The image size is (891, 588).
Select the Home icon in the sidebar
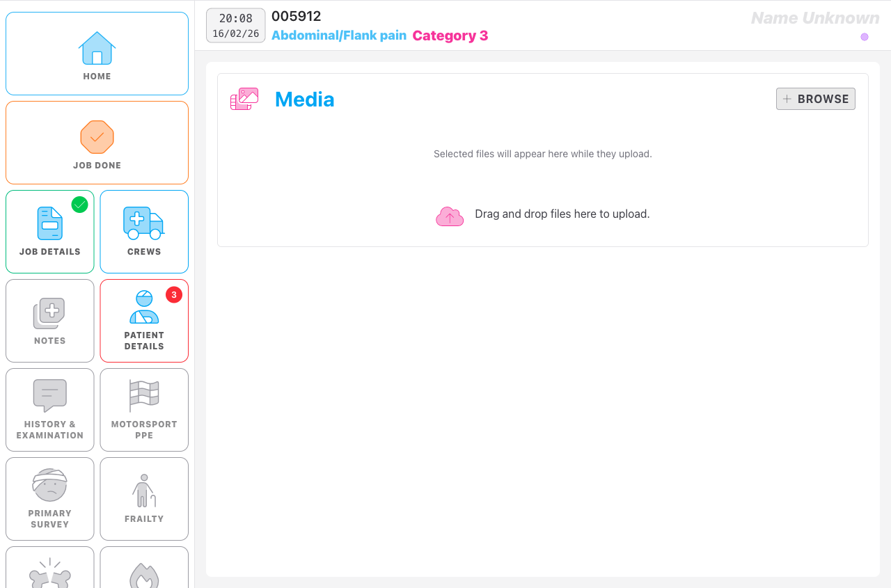point(97,47)
